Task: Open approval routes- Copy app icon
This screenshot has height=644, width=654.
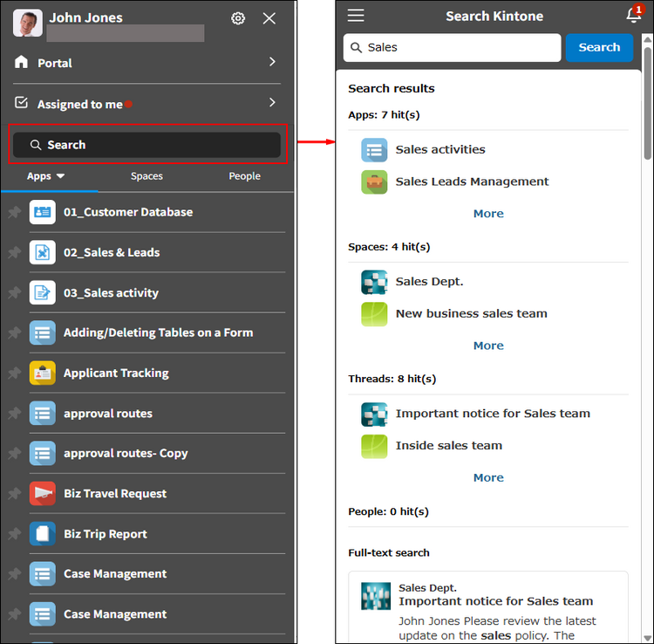Action: coord(43,453)
